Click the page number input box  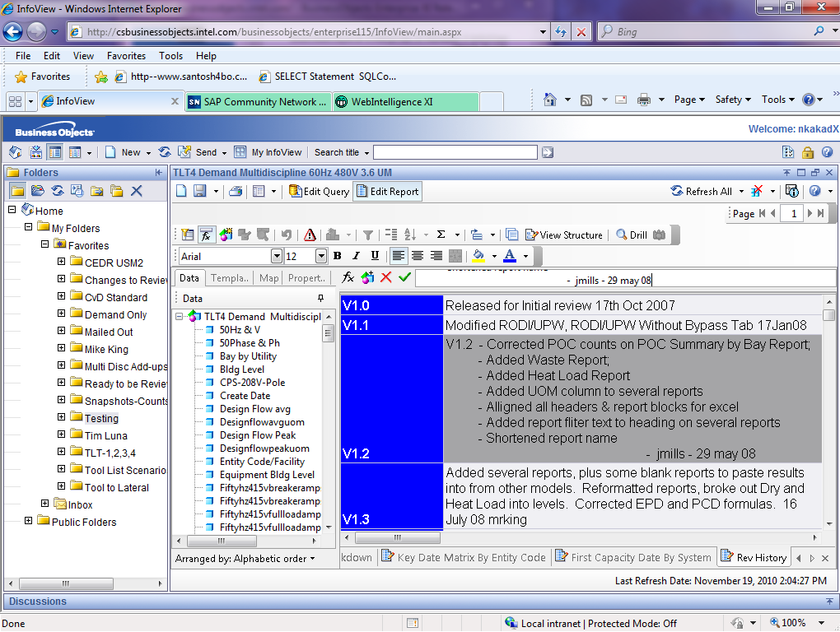click(x=793, y=213)
